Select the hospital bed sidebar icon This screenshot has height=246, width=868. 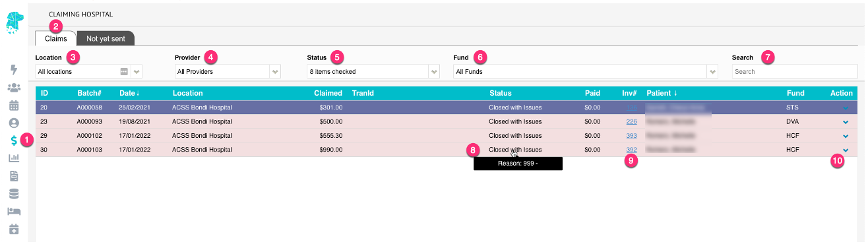click(x=14, y=211)
